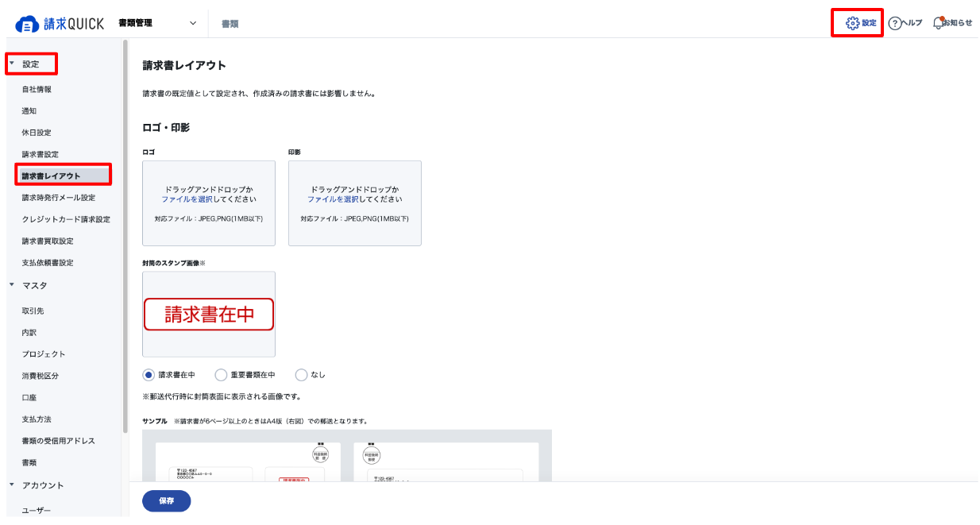Click ファイルを選択 link in ロゴ box
This screenshot has width=980, height=525.
click(187, 199)
